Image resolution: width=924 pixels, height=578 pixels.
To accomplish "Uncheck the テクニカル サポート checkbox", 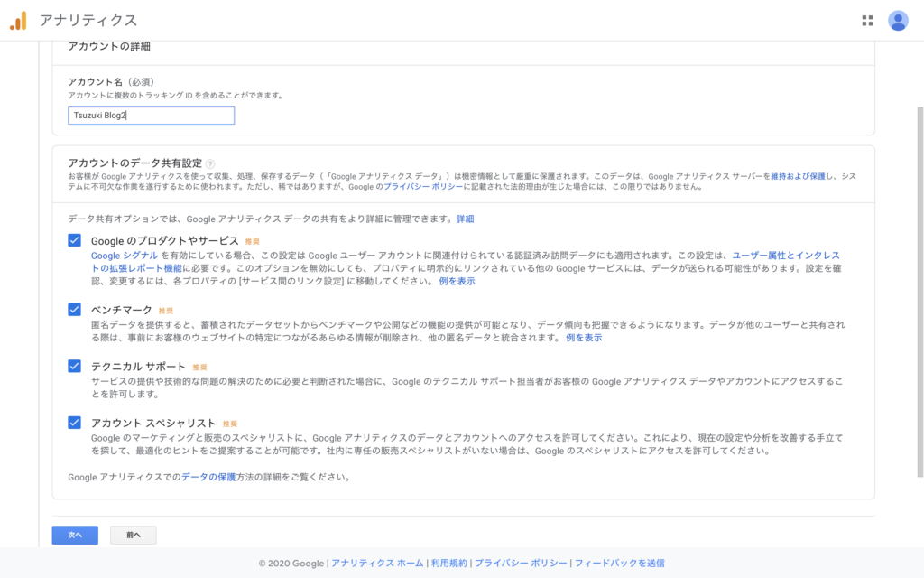I will point(74,367).
